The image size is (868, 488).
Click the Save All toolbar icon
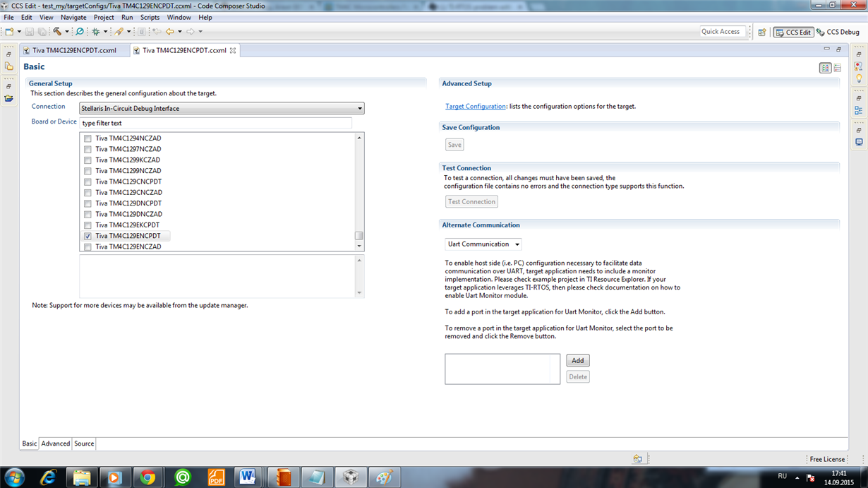(42, 32)
